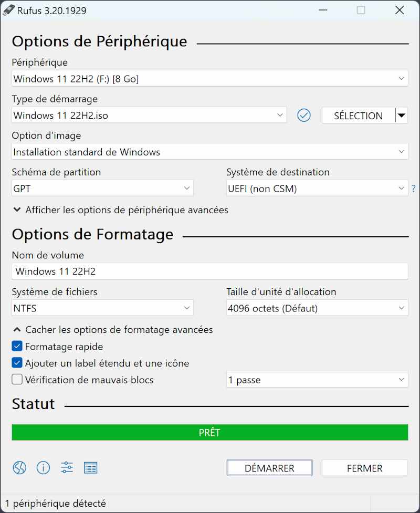This screenshot has width=420, height=513.
Task: Click the globe language icon
Action: (x=19, y=467)
